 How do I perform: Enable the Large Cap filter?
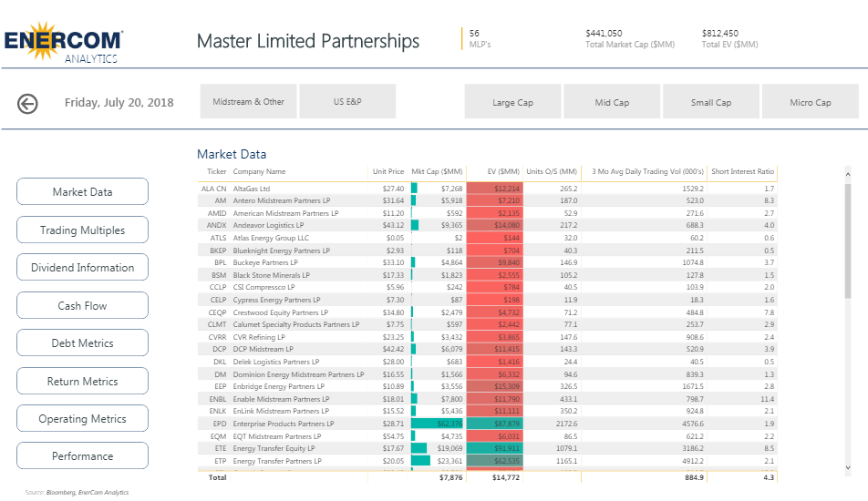512,102
